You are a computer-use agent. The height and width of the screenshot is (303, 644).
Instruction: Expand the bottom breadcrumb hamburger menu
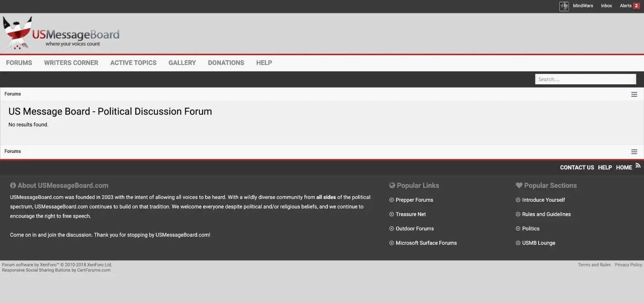[x=634, y=152]
